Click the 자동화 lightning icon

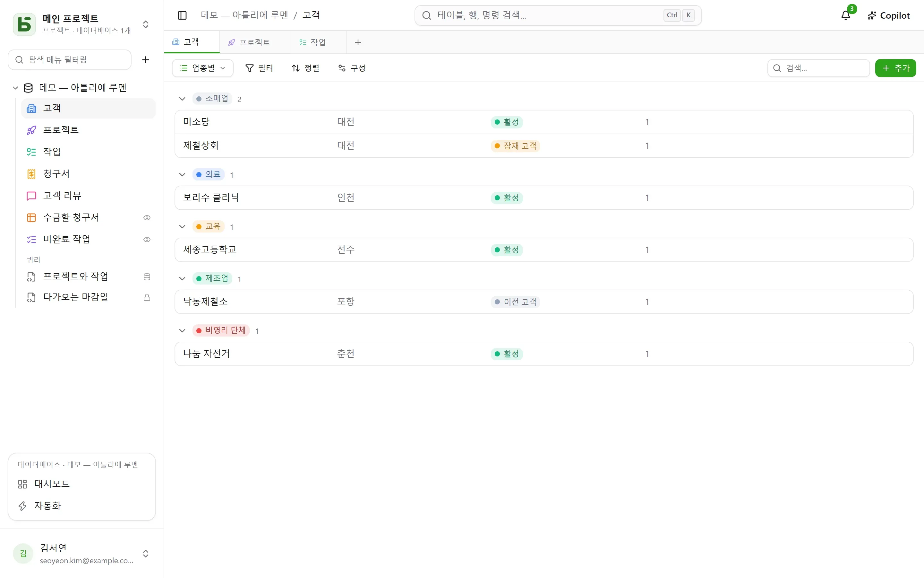click(x=22, y=506)
